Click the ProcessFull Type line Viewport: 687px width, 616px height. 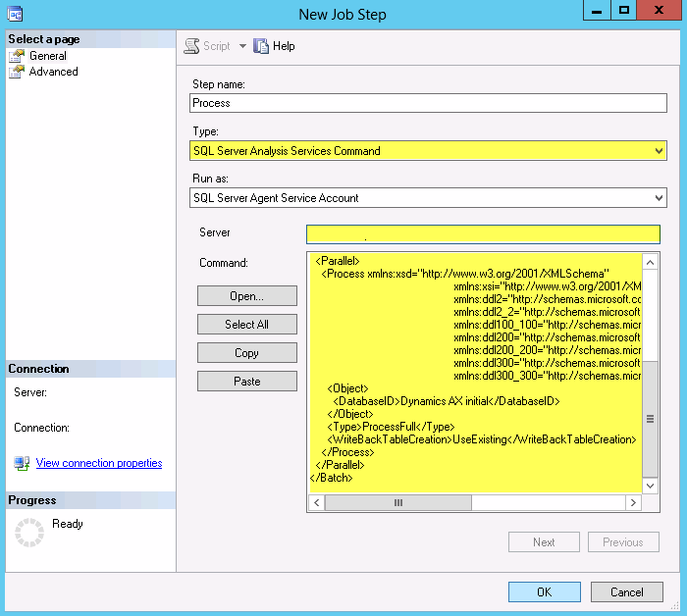391,427
